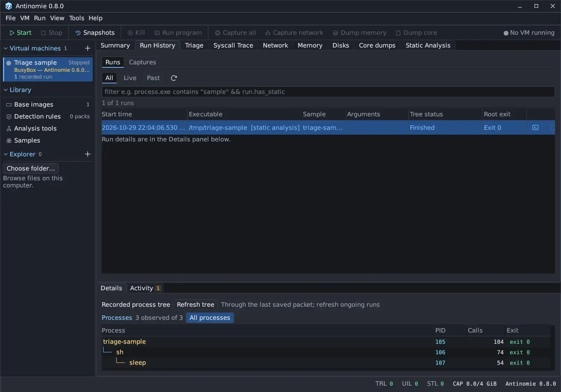Open Analysis tools in the Library

coord(48,128)
